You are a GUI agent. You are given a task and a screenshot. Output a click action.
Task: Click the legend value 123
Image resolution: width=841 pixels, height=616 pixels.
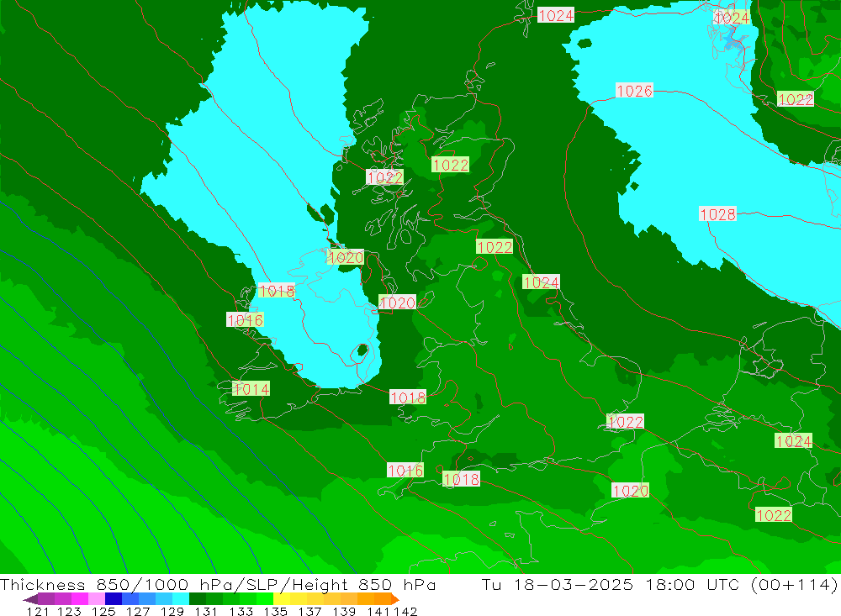[x=69, y=611]
